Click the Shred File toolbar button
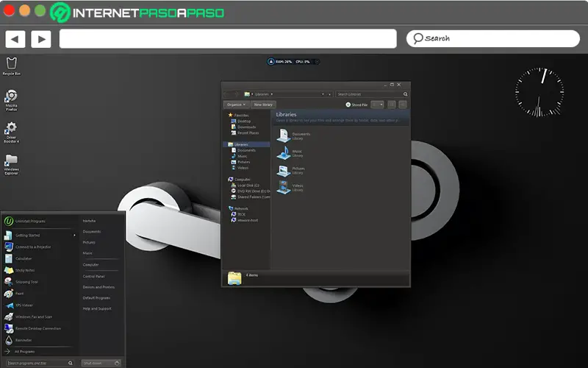This screenshot has height=368, width=588. click(356, 105)
